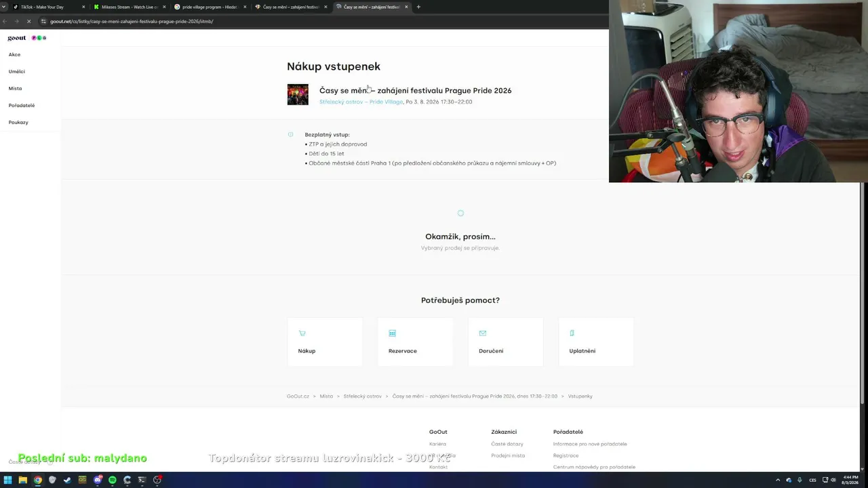Click Místa in the breadcrumb
Viewport: 868px width, 488px height.
[326, 396]
